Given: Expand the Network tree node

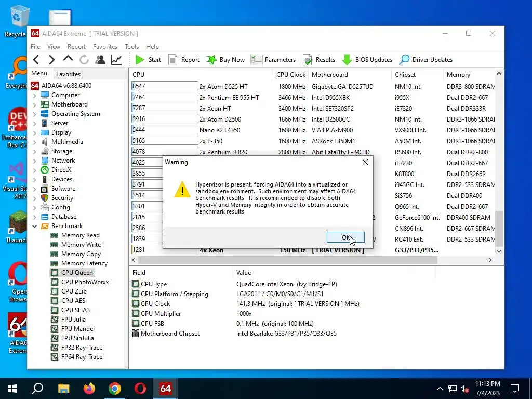Looking at the screenshot, I should [34, 161].
